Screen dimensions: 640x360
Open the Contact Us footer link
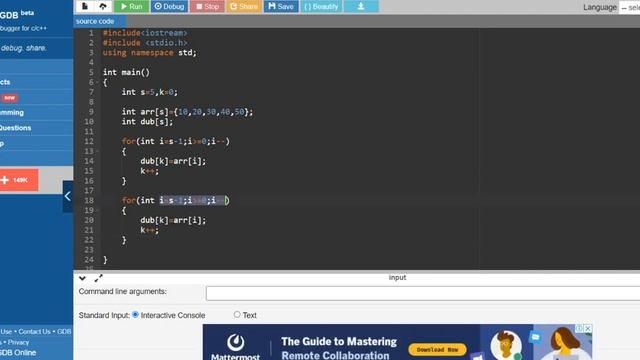34,331
